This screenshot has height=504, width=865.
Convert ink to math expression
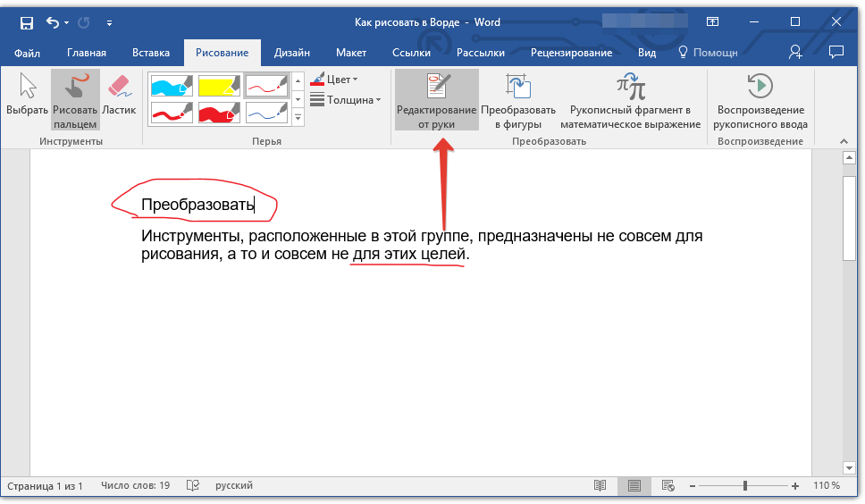(x=630, y=101)
